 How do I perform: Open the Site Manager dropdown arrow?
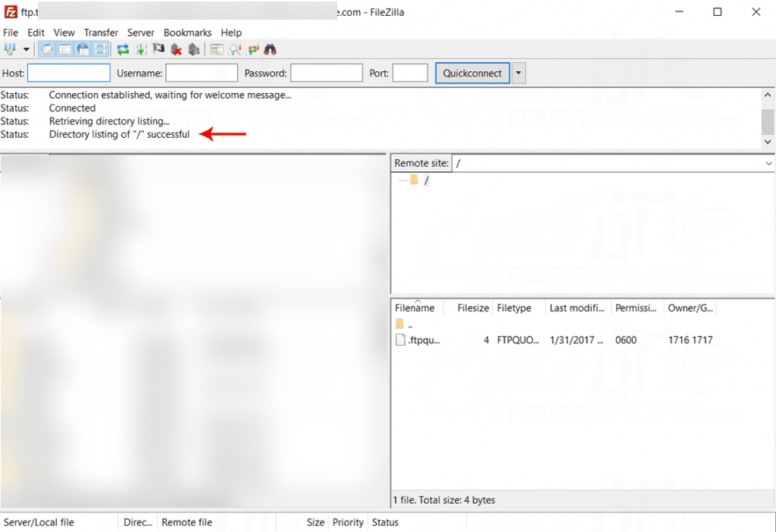point(27,49)
